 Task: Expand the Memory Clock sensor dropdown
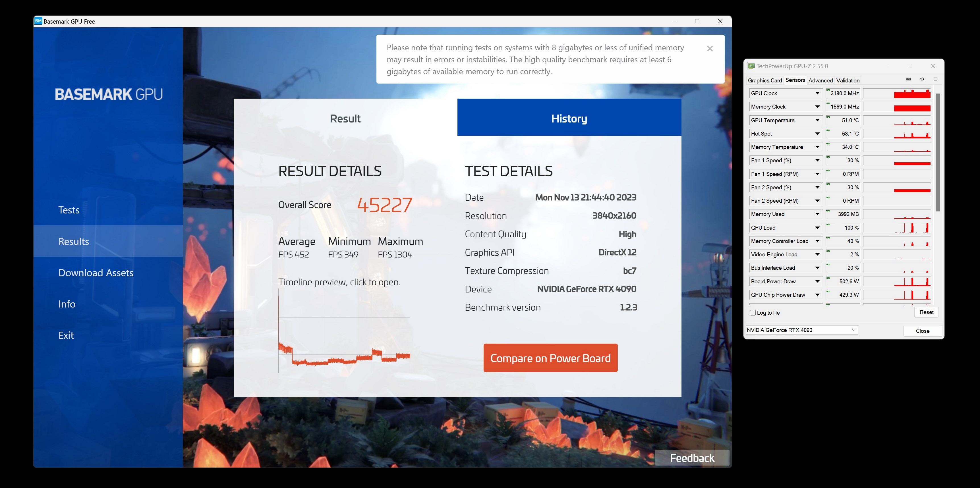pyautogui.click(x=817, y=107)
